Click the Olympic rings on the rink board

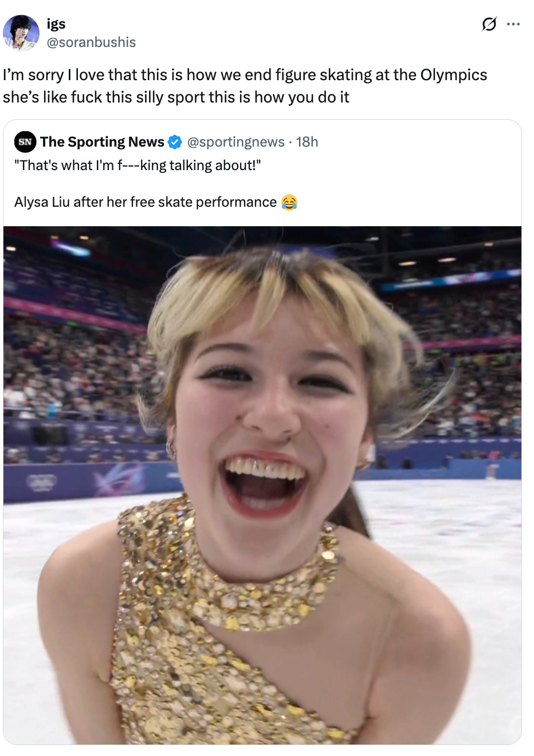41,483
